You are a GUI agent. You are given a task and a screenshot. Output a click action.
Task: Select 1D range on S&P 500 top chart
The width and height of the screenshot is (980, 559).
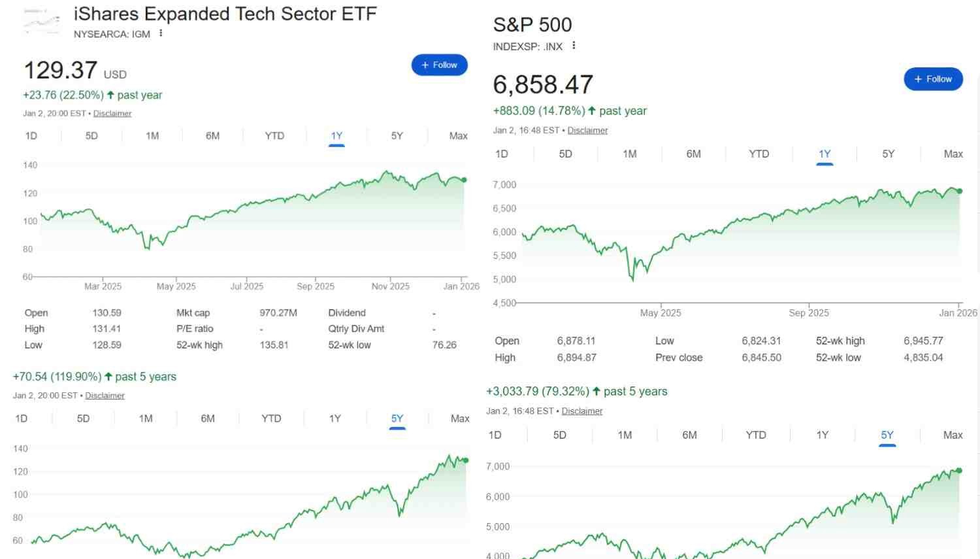(x=501, y=154)
